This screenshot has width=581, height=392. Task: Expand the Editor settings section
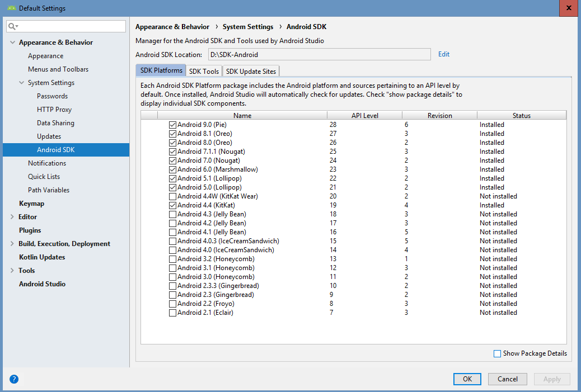point(13,217)
